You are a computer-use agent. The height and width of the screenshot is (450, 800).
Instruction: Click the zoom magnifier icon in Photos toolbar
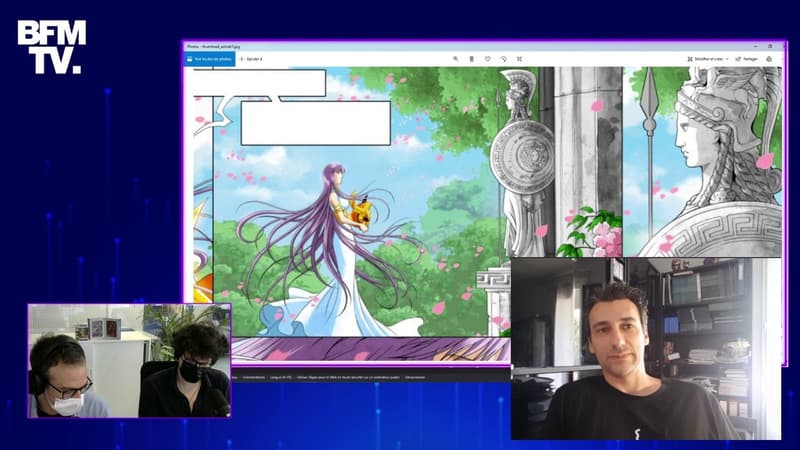click(x=456, y=59)
